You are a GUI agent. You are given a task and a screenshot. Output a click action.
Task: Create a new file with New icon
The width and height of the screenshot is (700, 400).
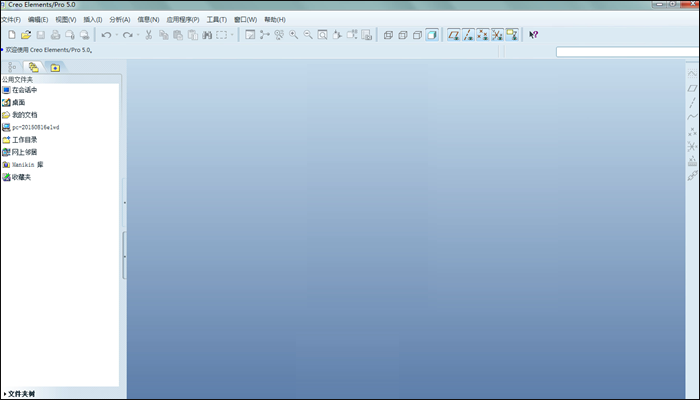click(x=12, y=35)
